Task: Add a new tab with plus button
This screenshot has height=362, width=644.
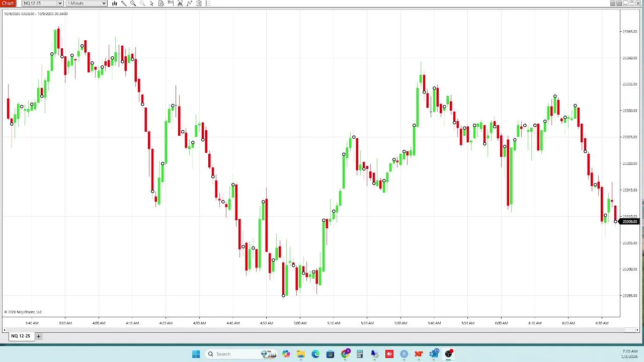Action: pos(38,336)
